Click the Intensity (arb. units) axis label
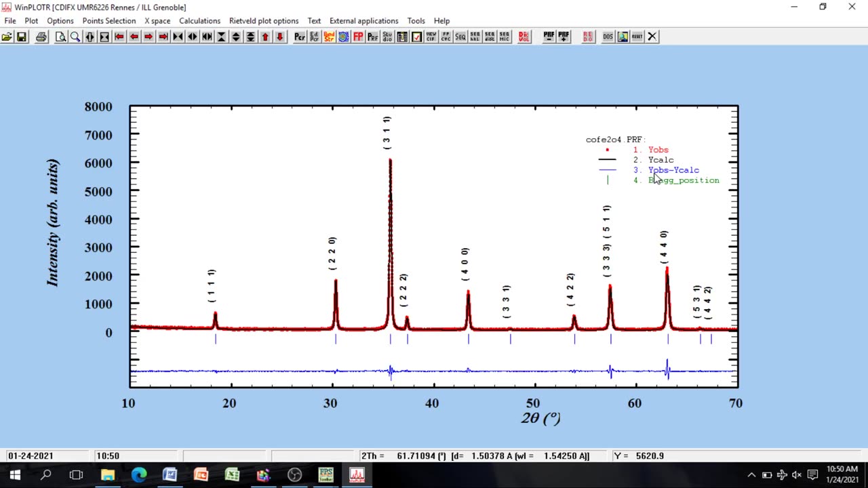This screenshot has width=868, height=488. pos(53,223)
